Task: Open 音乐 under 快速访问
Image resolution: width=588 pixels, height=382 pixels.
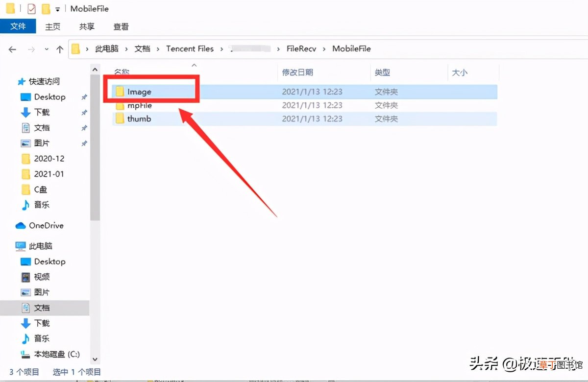Action: pos(42,205)
